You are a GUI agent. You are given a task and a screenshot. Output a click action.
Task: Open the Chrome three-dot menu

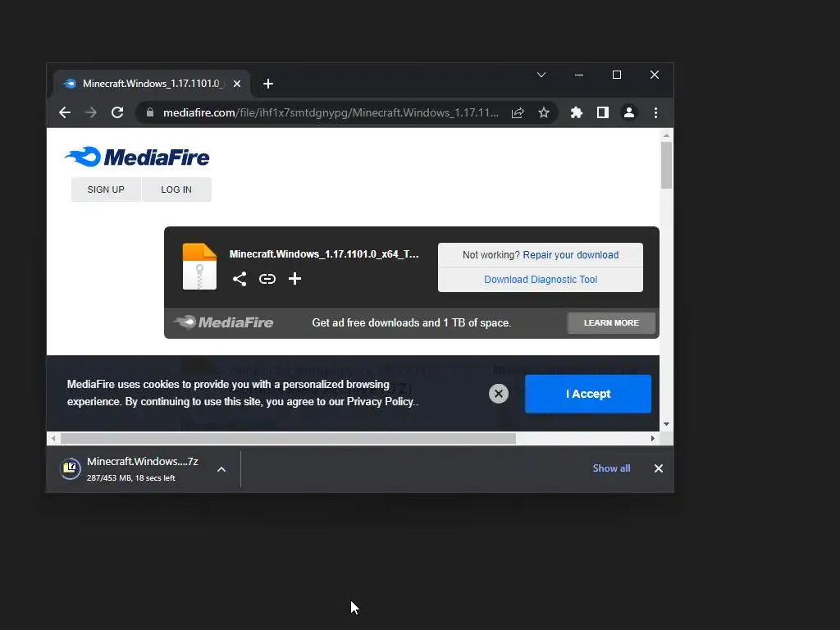(x=655, y=112)
